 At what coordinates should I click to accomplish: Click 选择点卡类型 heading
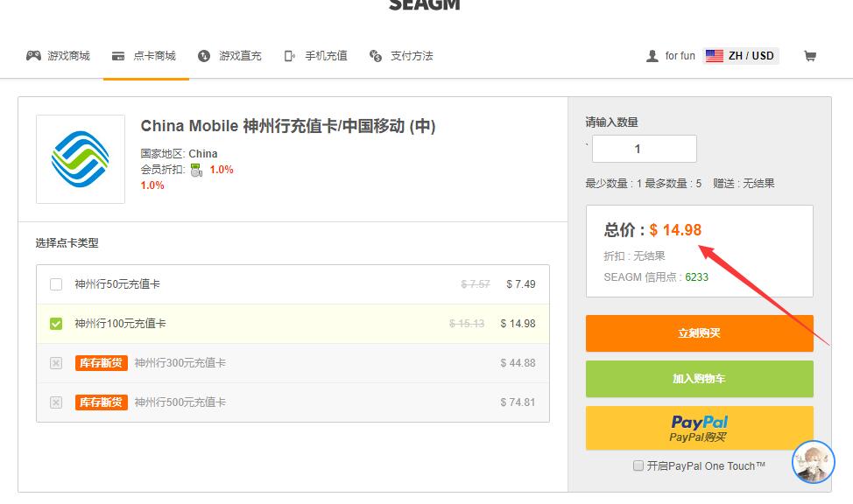pos(67,243)
